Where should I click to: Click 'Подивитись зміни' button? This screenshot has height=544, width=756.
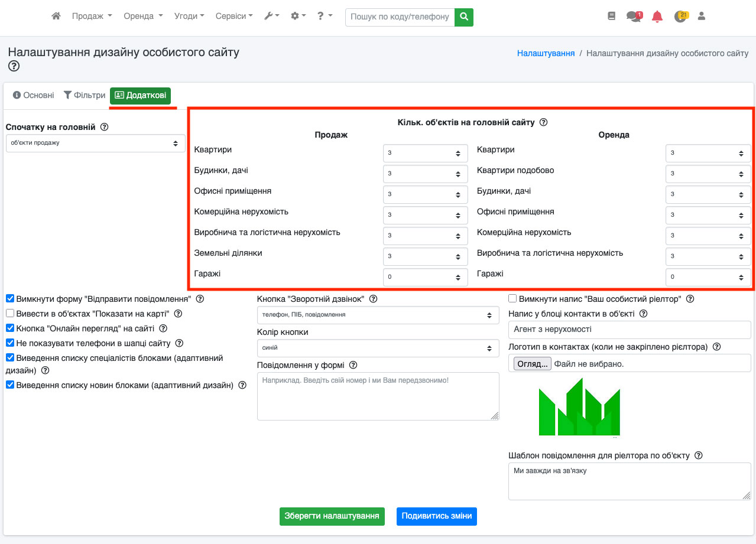coord(436,516)
